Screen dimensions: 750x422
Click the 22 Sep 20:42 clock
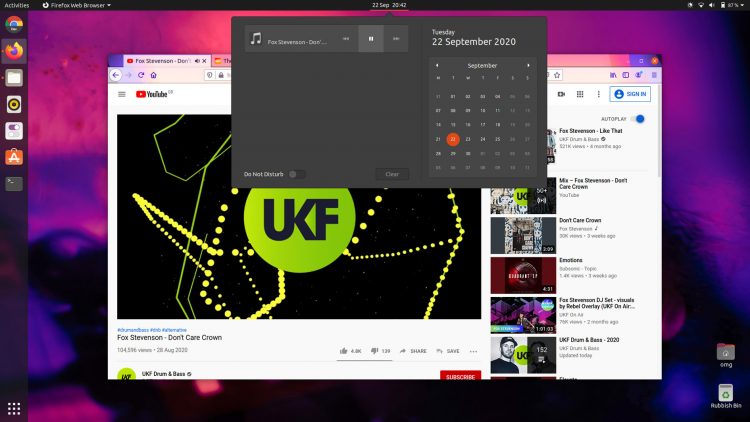389,5
